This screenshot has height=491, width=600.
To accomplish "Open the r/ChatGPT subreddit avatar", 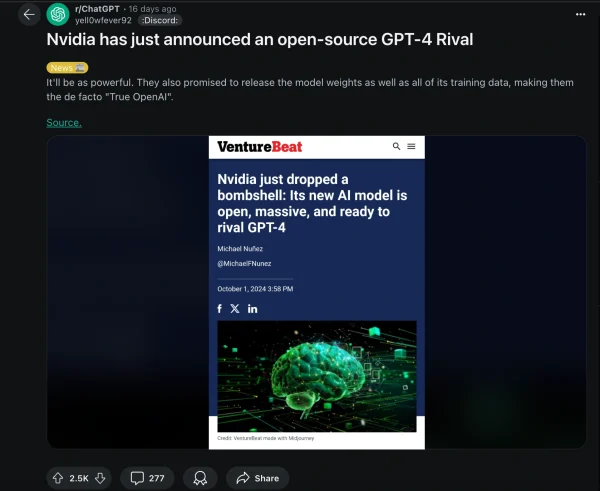I will (x=58, y=15).
